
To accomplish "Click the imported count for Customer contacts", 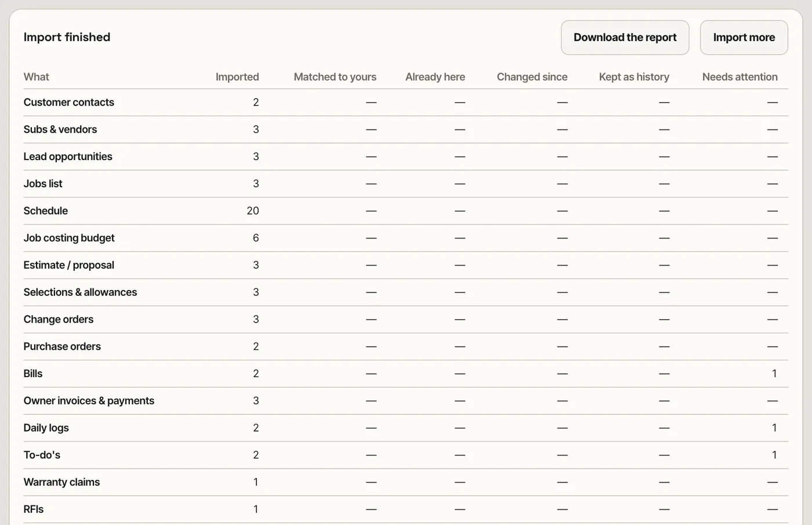I will (x=256, y=102).
